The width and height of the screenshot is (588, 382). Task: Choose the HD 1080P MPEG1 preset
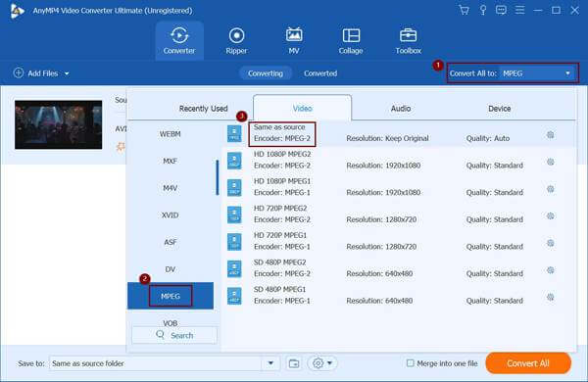[399, 187]
